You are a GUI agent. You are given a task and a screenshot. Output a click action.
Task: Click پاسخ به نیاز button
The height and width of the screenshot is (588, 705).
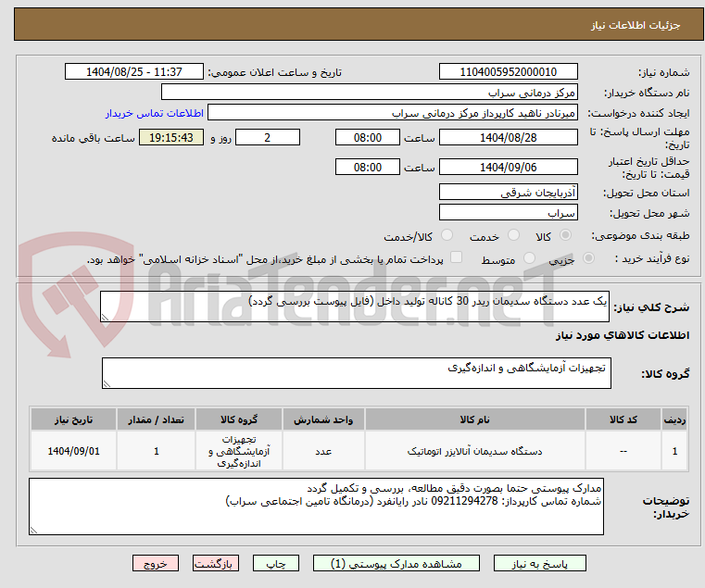(x=539, y=563)
